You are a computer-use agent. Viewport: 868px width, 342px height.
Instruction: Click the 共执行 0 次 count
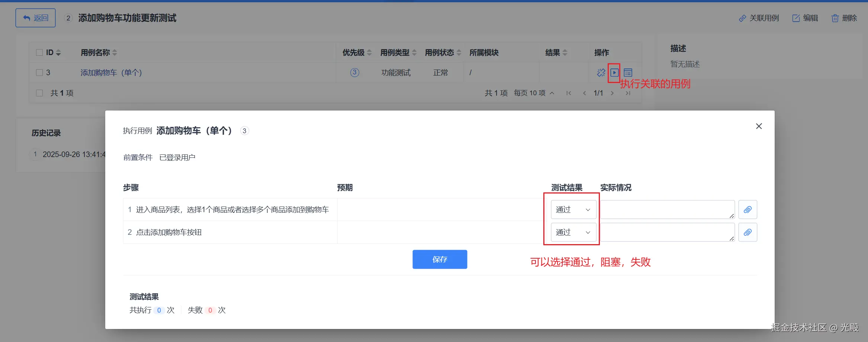click(152, 310)
